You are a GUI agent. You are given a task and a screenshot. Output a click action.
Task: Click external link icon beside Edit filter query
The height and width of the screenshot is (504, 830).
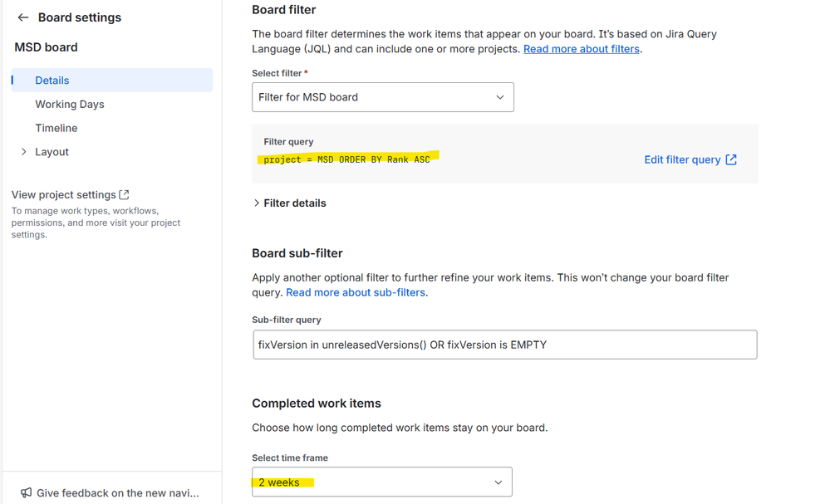pyautogui.click(x=731, y=159)
